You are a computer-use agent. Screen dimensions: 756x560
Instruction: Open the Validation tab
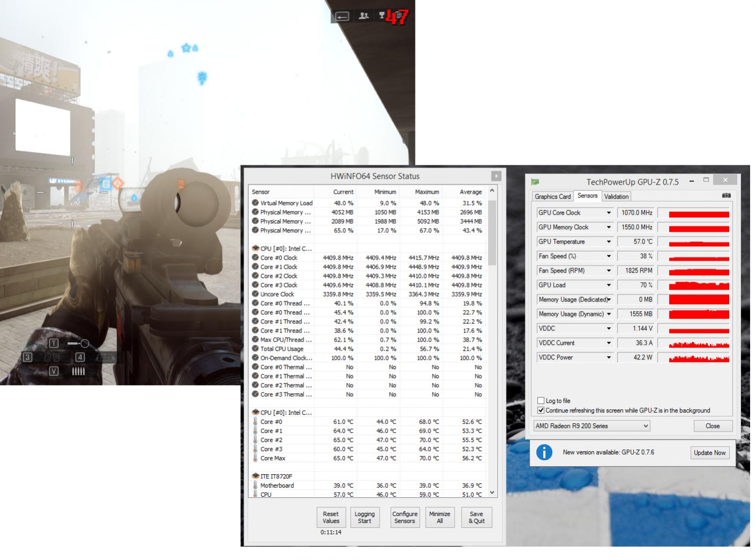[616, 196]
